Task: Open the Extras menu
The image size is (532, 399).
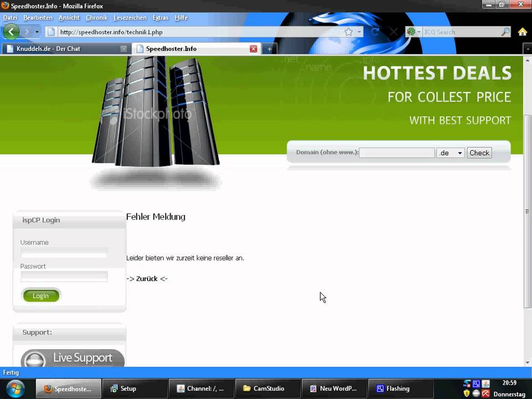Action: tap(161, 18)
